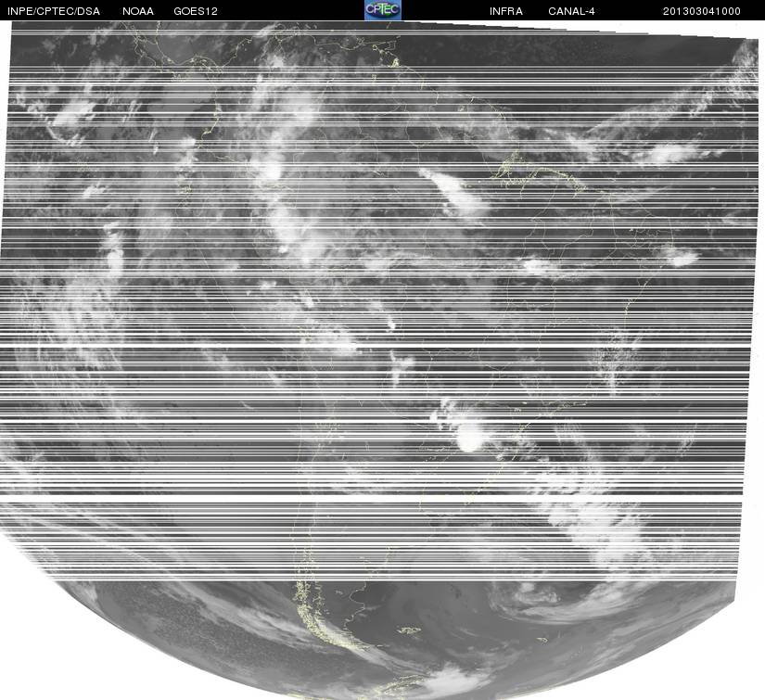Viewport: 765px width, 700px height.
Task: Click the CPTEC logo in the header
Action: click(x=382, y=10)
